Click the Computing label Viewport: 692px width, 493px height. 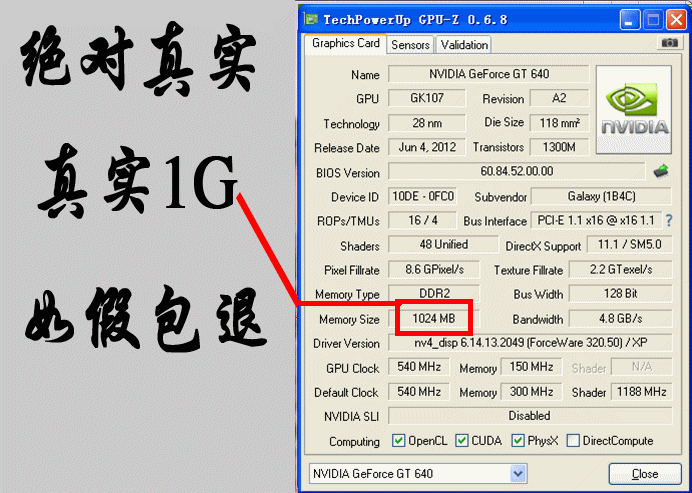point(354,442)
